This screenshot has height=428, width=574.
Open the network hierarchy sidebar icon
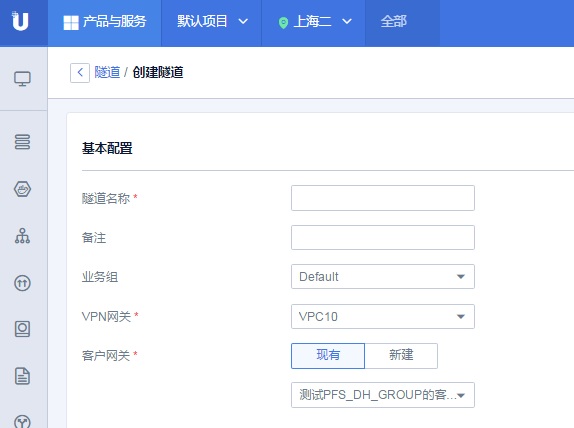[22, 236]
